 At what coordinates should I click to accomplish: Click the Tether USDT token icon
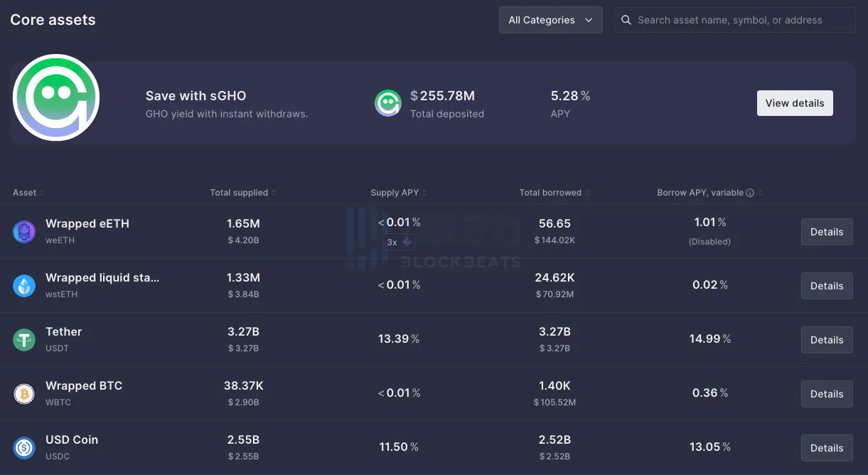24,340
